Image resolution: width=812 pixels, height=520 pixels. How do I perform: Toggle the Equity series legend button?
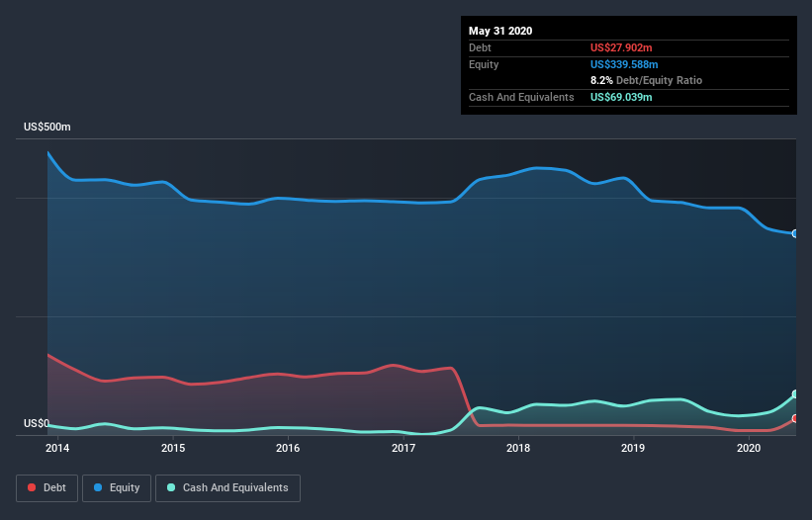117,488
